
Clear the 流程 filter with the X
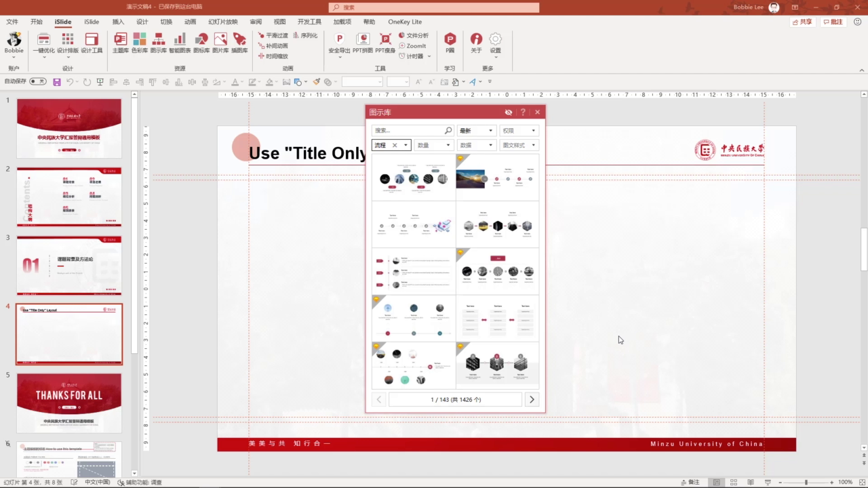(395, 145)
